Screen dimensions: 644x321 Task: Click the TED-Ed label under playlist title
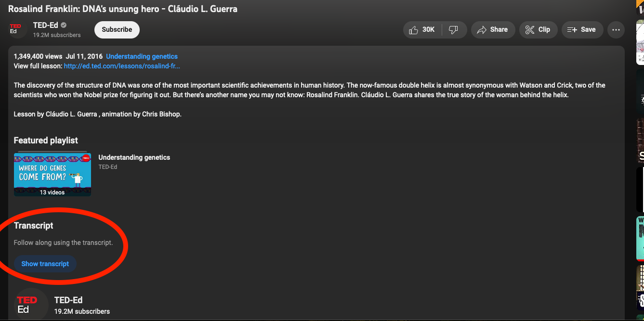[x=107, y=167]
